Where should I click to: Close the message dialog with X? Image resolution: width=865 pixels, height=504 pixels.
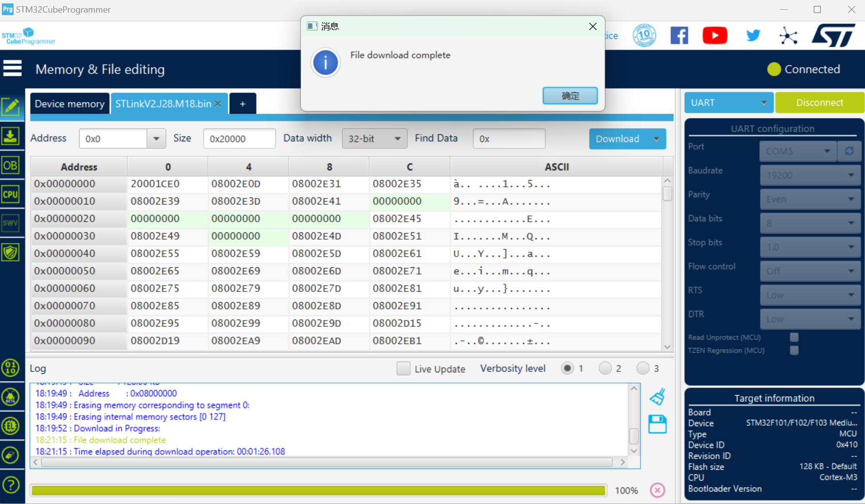(x=593, y=26)
